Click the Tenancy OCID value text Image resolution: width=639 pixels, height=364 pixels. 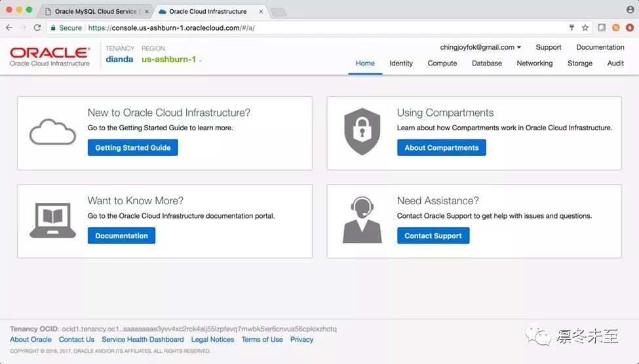[199, 329]
